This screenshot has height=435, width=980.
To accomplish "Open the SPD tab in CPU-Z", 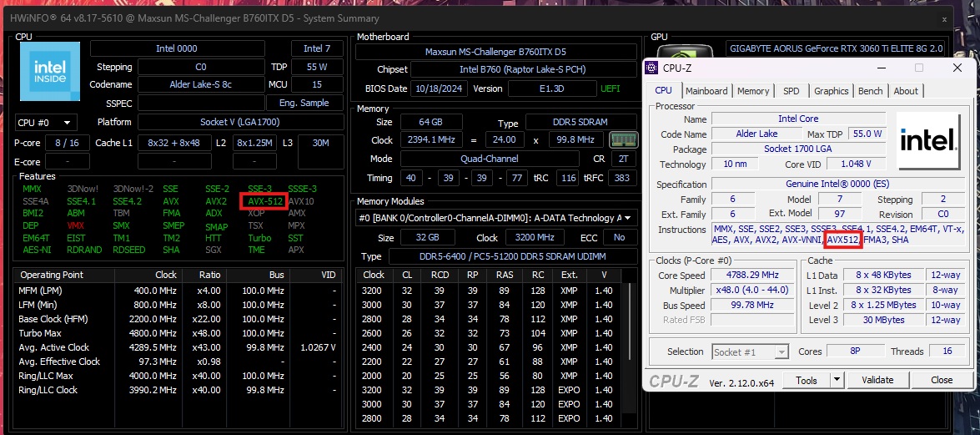I will point(791,91).
